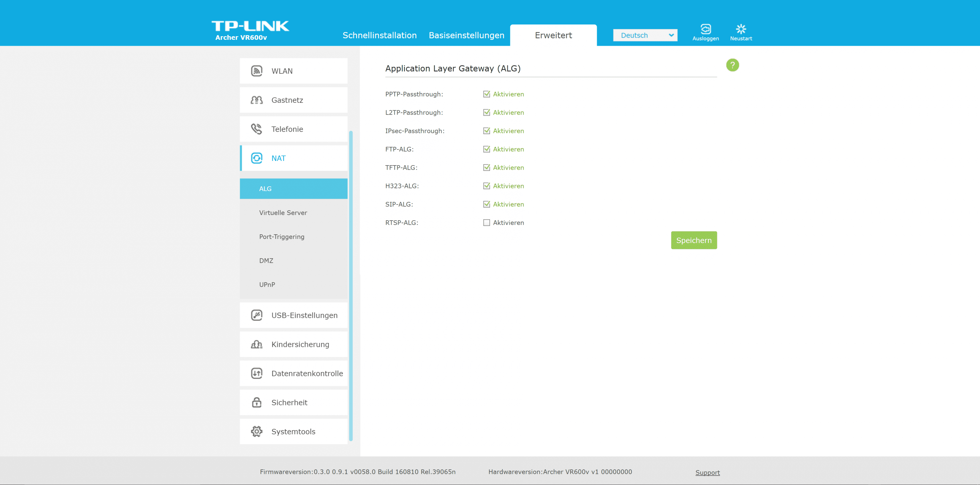Open Kindersicherung via its icon

[x=257, y=344]
